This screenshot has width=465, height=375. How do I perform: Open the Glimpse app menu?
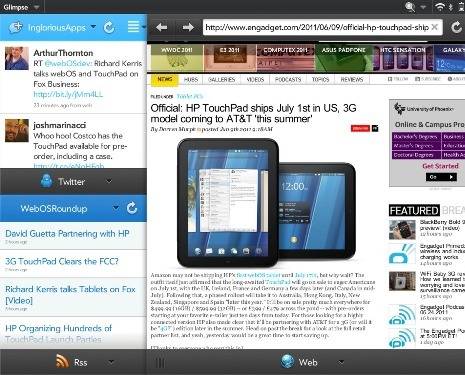coord(21,7)
